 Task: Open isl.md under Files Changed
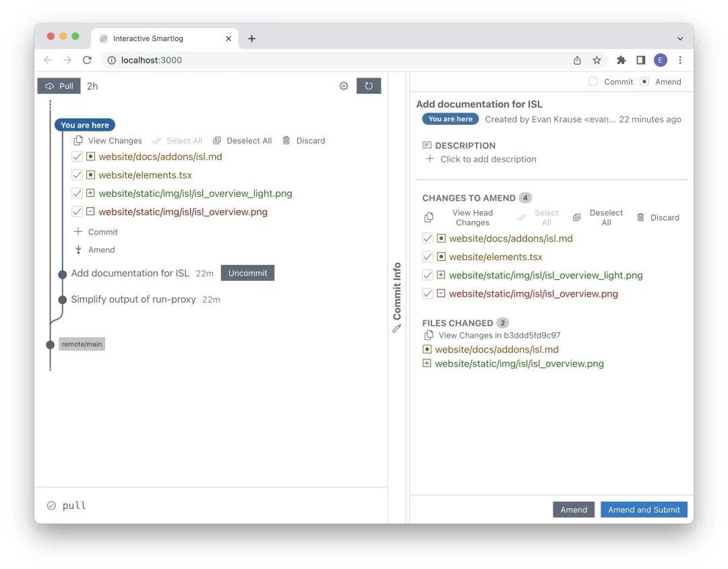pyautogui.click(x=497, y=349)
